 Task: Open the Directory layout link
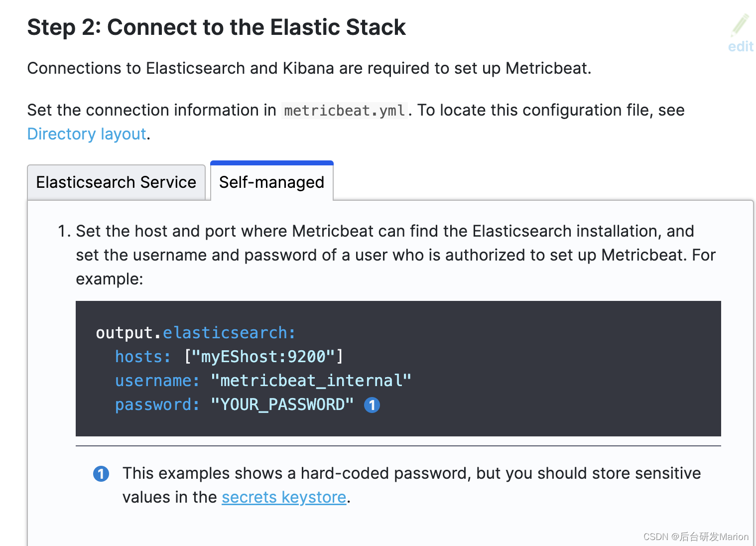87,134
